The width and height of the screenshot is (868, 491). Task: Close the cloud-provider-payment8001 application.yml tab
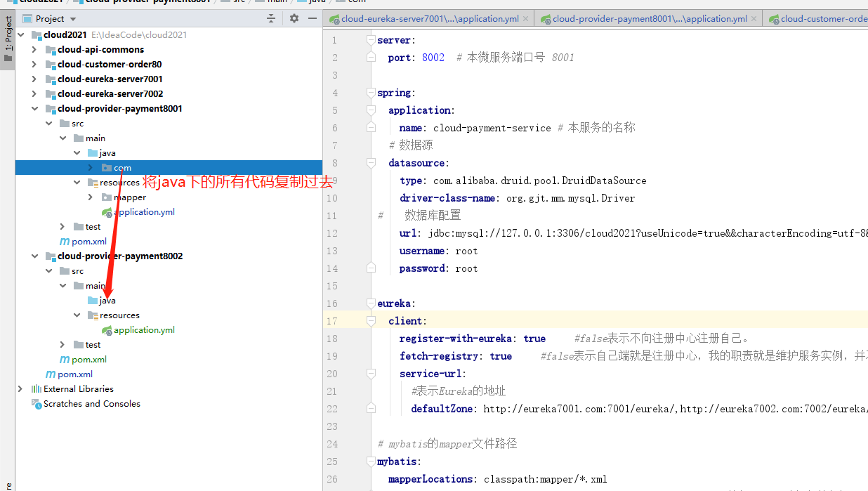pyautogui.click(x=754, y=19)
